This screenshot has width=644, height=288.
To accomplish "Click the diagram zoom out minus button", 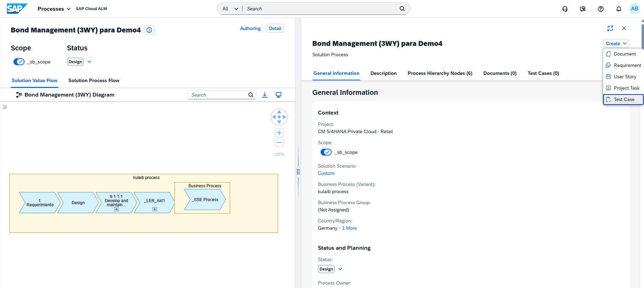I will tap(279, 142).
